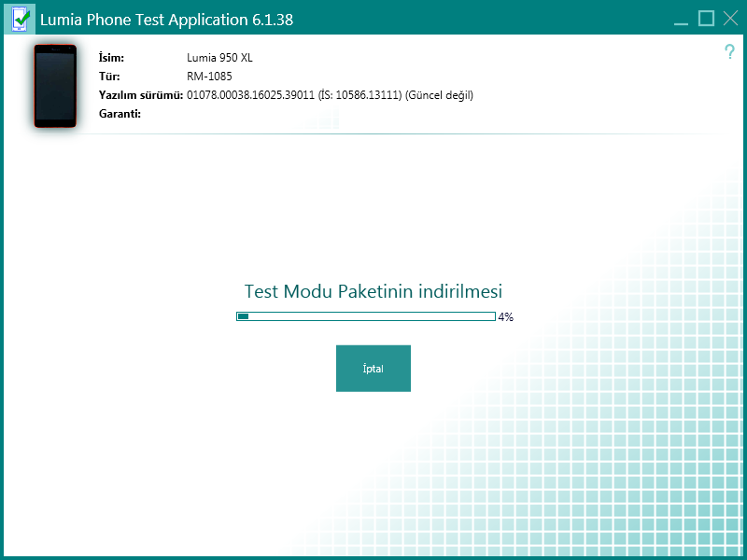Minimize the Lumia Phone Test window

tap(682, 19)
